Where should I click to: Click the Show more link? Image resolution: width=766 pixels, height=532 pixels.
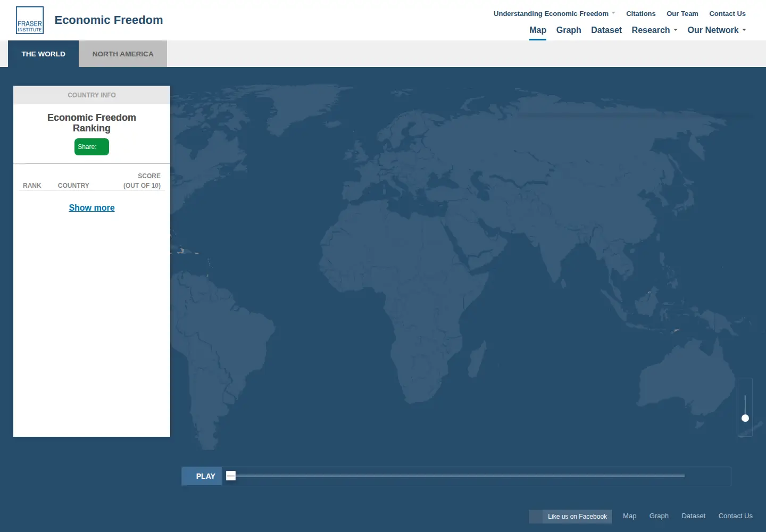[91, 207]
